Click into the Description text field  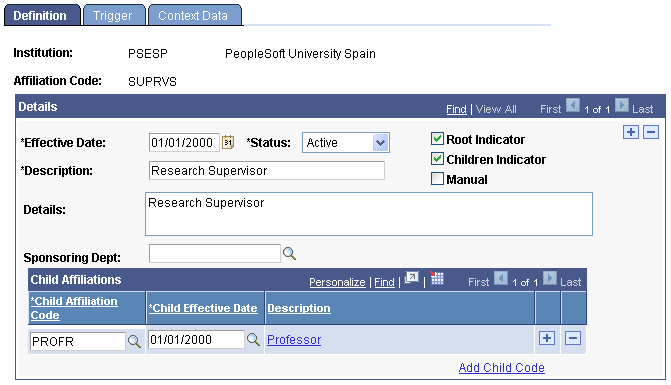coord(267,171)
